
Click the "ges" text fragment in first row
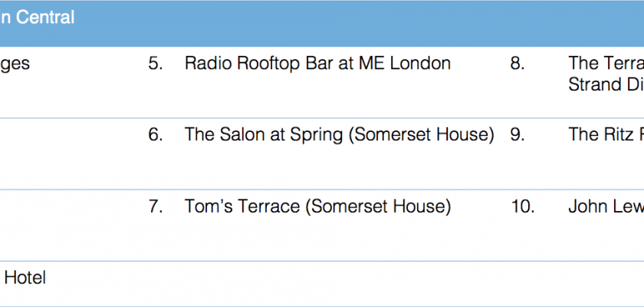click(15, 64)
